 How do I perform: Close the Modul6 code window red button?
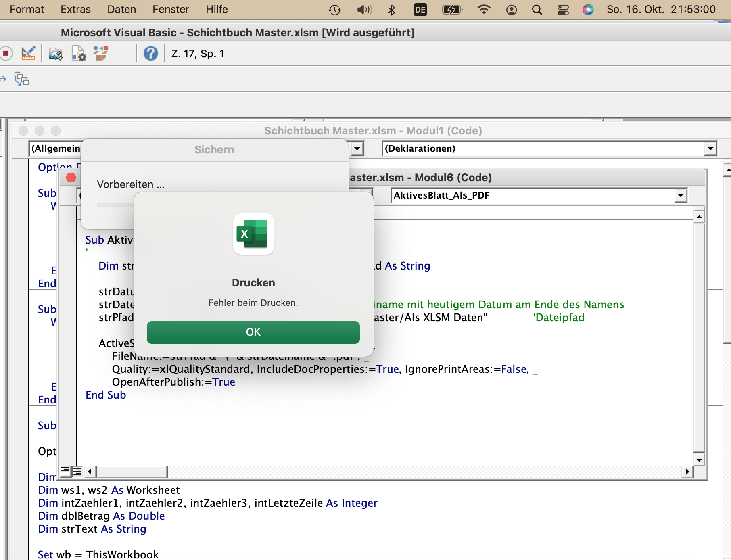(71, 178)
